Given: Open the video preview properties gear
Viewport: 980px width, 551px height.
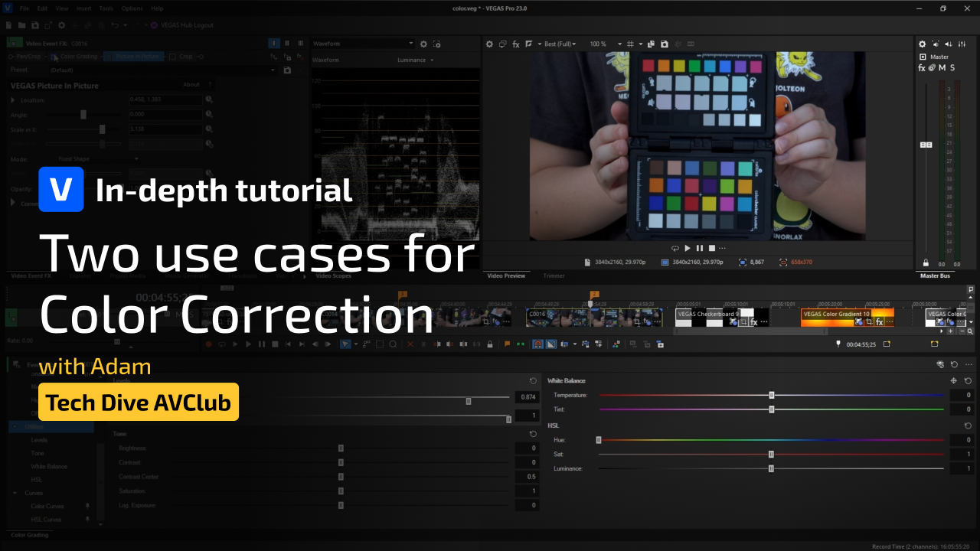Looking at the screenshot, I should click(x=490, y=44).
